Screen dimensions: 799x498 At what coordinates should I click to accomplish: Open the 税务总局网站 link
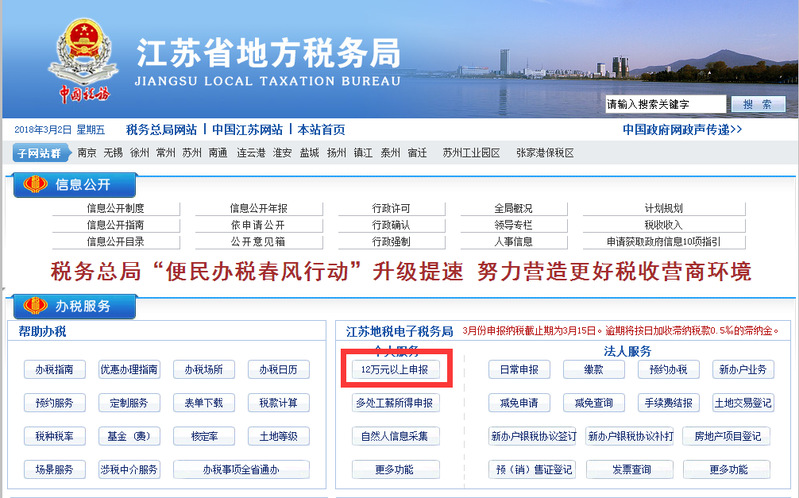tap(161, 130)
